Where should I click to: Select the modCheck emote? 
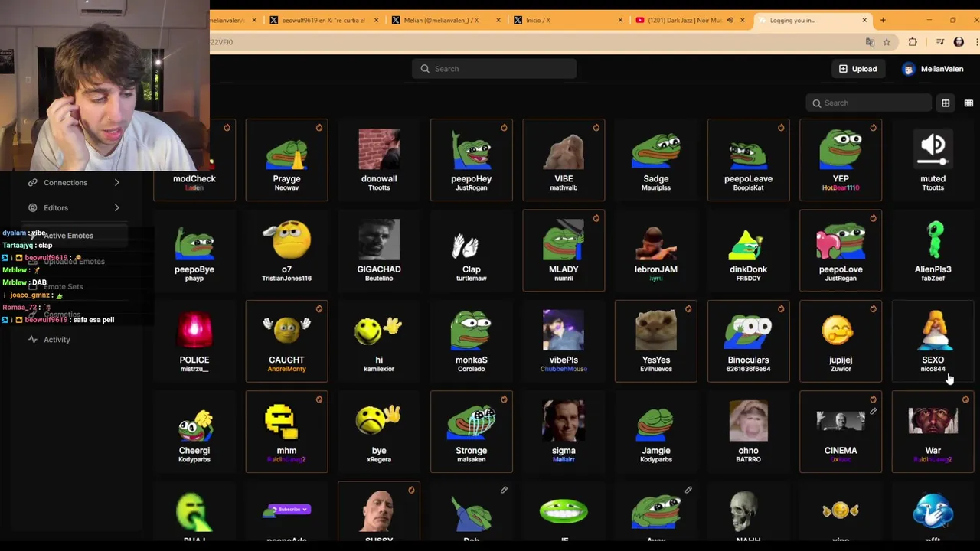click(x=194, y=160)
